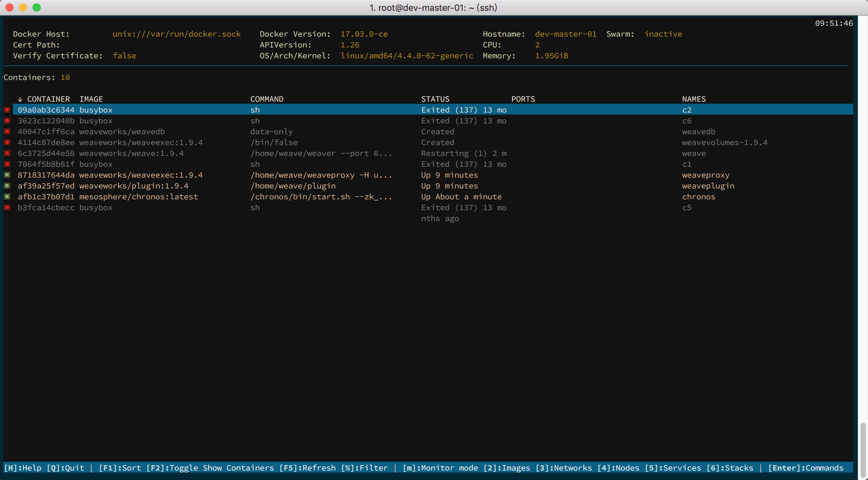Viewport: 868px width, 480px height.
Task: Select container ID 6c3725d44e58
Action: (46, 153)
